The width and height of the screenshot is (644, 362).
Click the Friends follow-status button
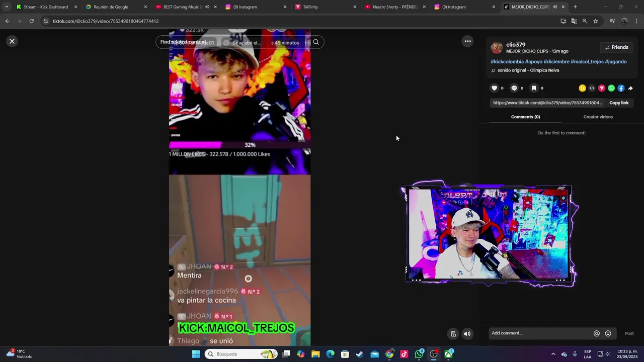(616, 47)
